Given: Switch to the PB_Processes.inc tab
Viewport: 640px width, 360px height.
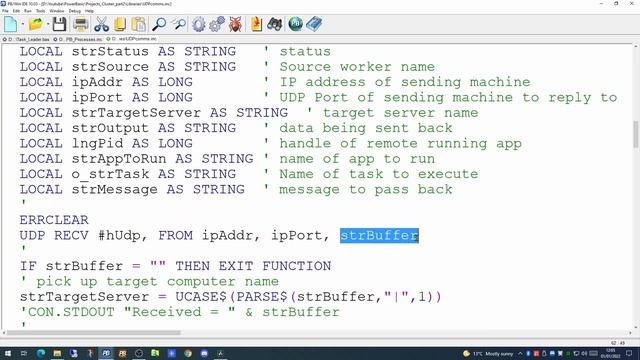Looking at the screenshot, I should pos(78,39).
